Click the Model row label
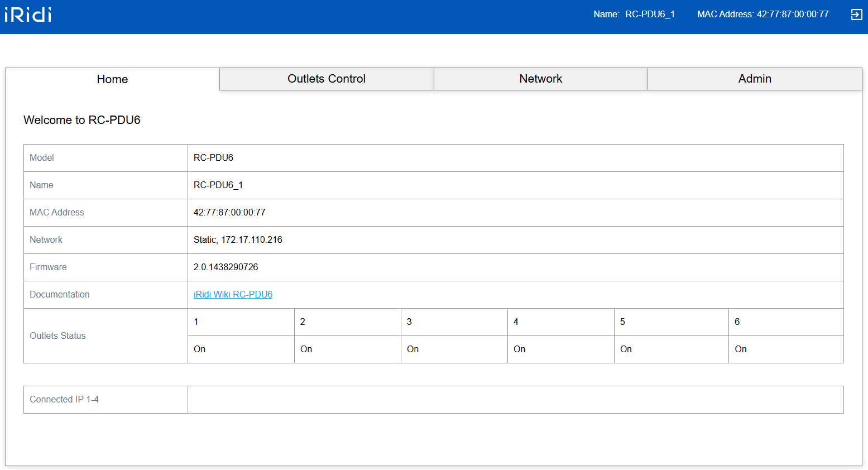868x470 pixels. click(x=42, y=158)
